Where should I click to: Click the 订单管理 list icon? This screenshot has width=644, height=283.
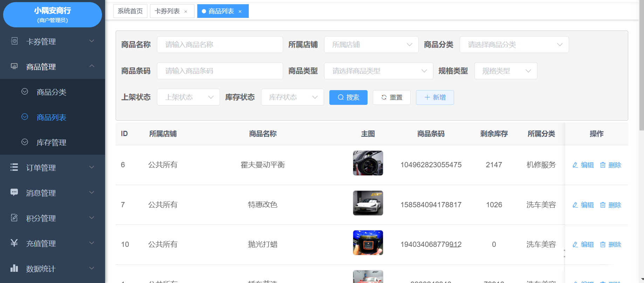tap(14, 167)
